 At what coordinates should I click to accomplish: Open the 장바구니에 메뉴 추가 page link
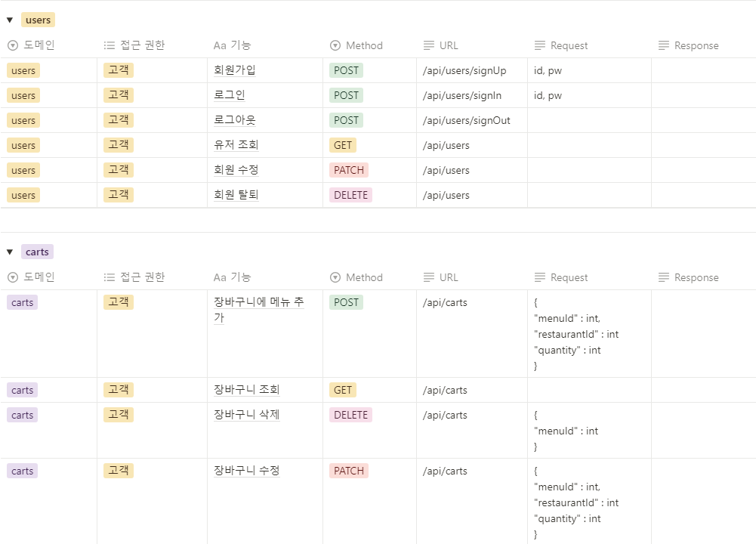tap(259, 310)
